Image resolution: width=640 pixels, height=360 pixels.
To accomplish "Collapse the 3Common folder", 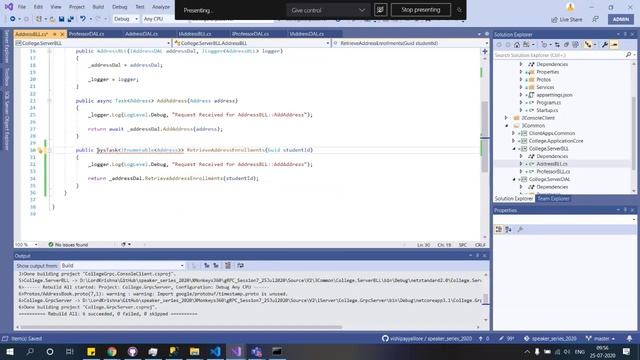I will [506, 125].
